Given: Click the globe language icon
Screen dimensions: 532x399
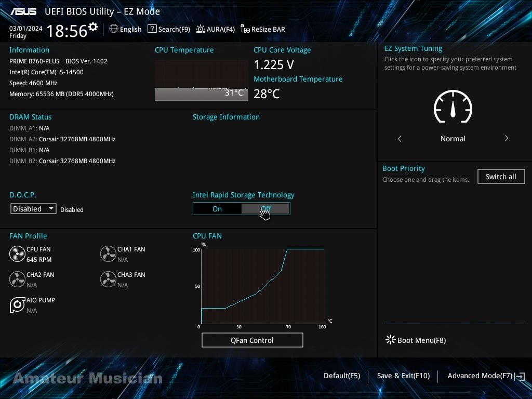Looking at the screenshot, I should [x=114, y=29].
